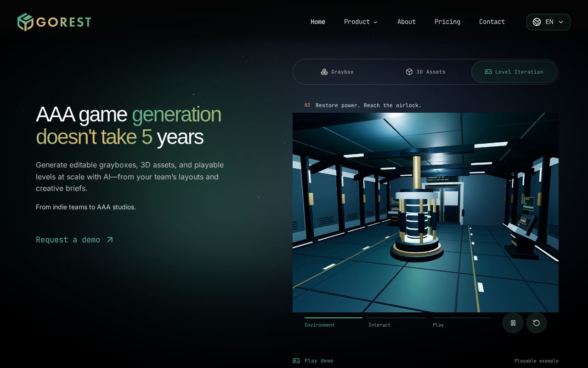Screen dimensions: 588x368
Task: Click 'Restore power. Reach the airlock.' caption
Action: pyautogui.click(x=368, y=105)
